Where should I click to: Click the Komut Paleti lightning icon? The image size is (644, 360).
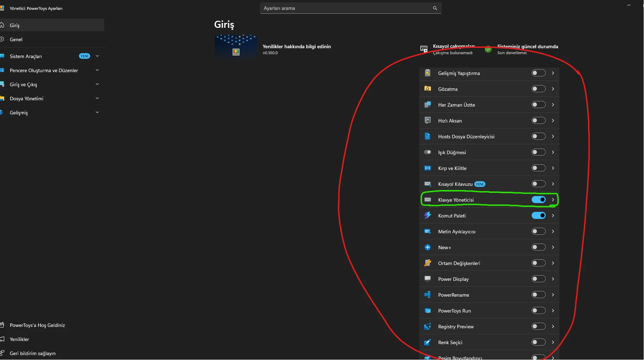[x=428, y=215]
